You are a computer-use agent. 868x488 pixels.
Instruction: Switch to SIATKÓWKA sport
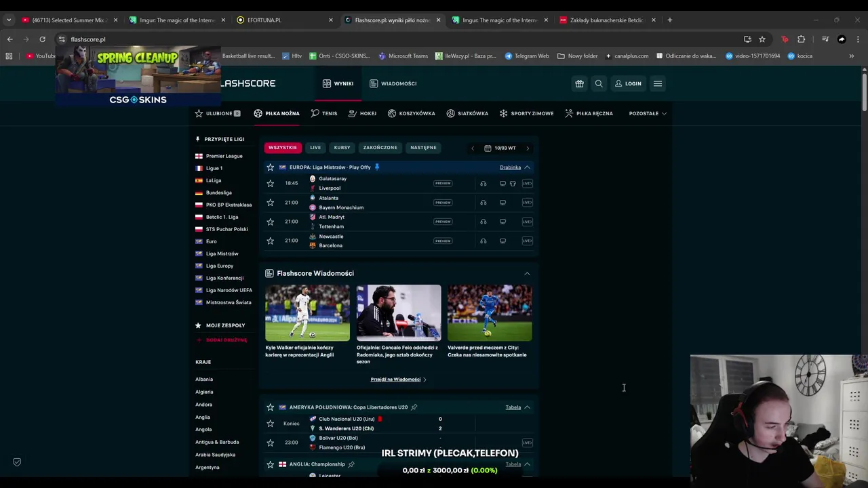pos(467,113)
